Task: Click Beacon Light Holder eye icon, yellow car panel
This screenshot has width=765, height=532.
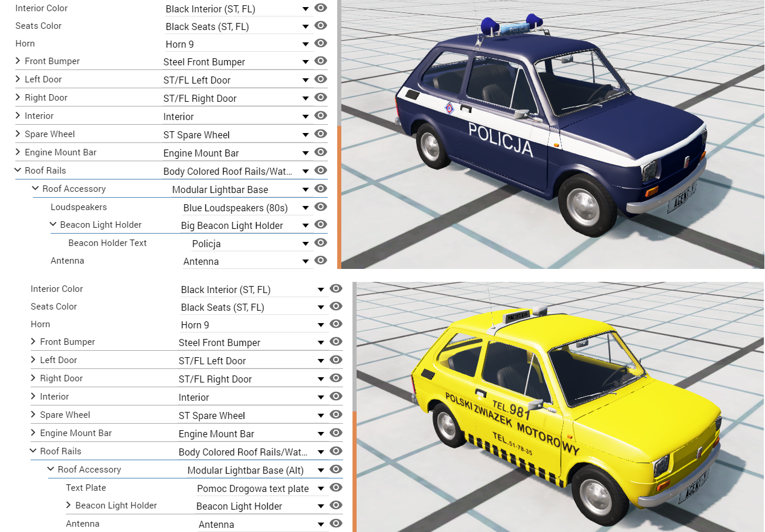Action: coord(336,506)
